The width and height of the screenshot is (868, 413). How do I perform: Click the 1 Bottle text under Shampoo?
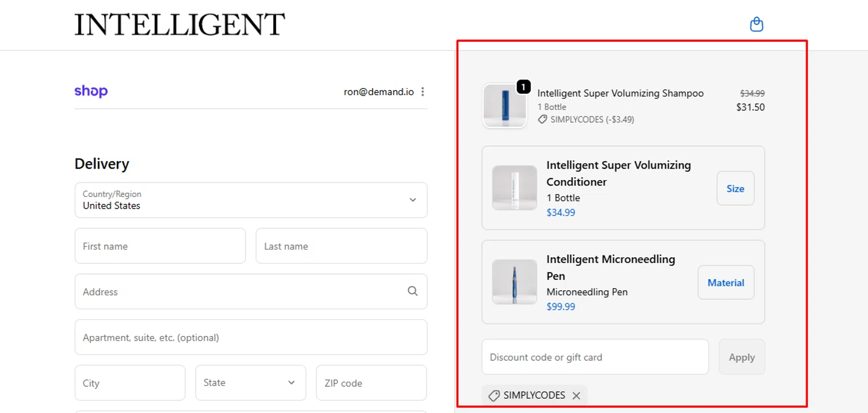coord(552,107)
